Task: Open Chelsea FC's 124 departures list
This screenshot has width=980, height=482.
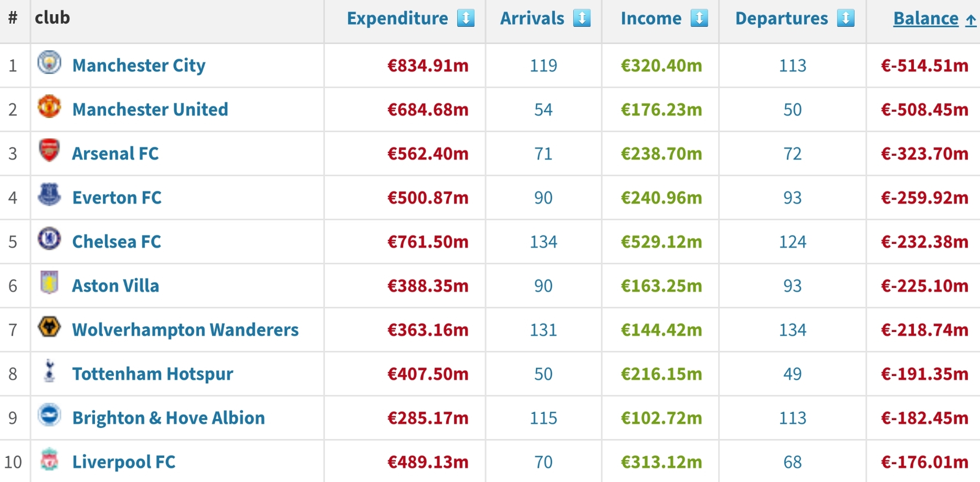Action: coord(793,242)
